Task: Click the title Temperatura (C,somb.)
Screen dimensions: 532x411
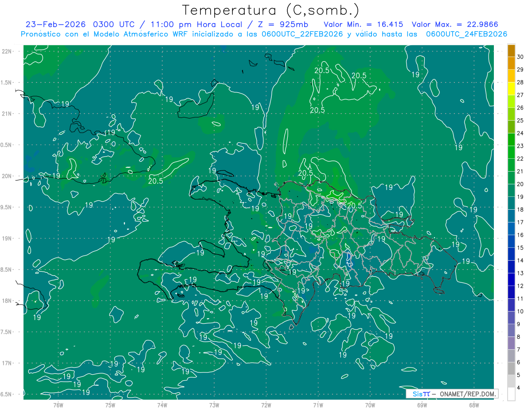Action: click(271, 10)
